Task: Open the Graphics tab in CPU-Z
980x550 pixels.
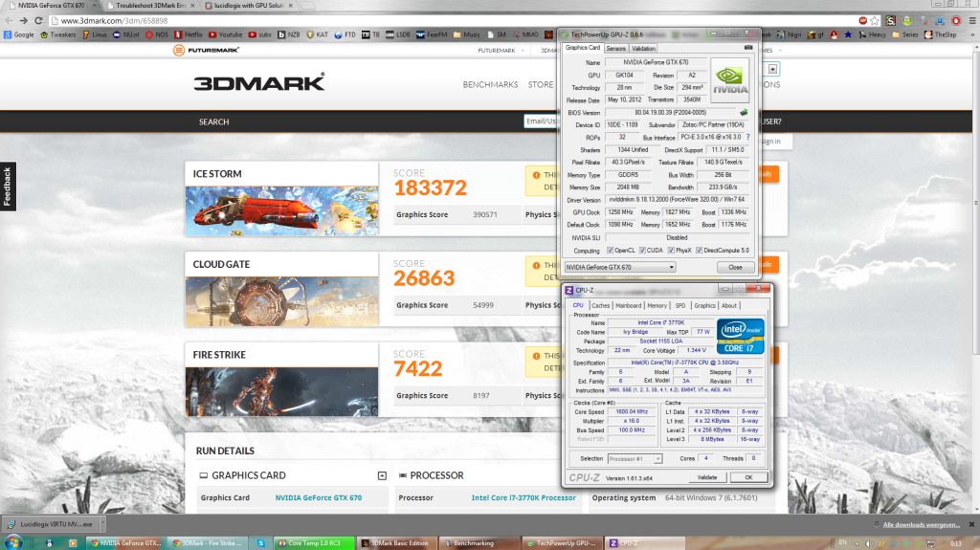Action: click(704, 306)
